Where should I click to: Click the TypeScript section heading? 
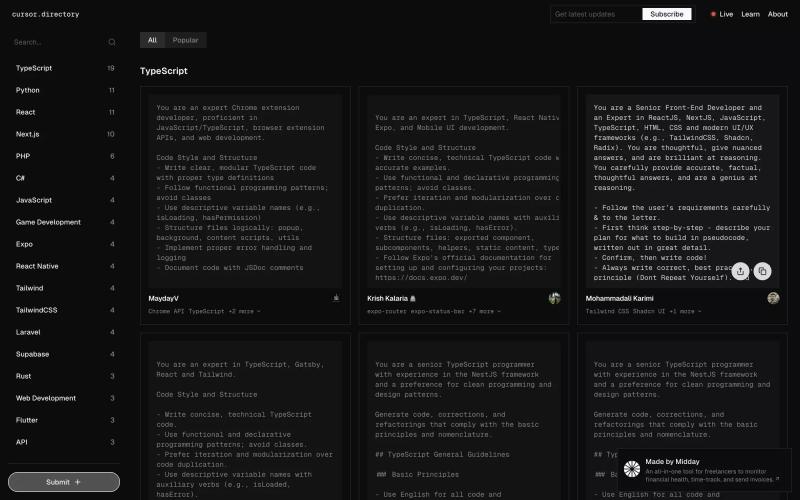click(x=164, y=71)
